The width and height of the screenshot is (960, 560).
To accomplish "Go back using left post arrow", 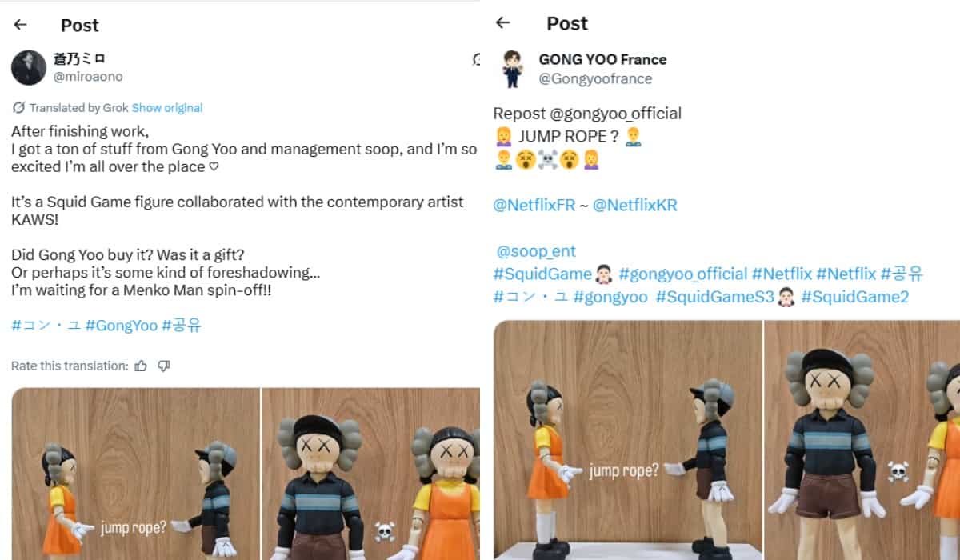I will tap(20, 25).
